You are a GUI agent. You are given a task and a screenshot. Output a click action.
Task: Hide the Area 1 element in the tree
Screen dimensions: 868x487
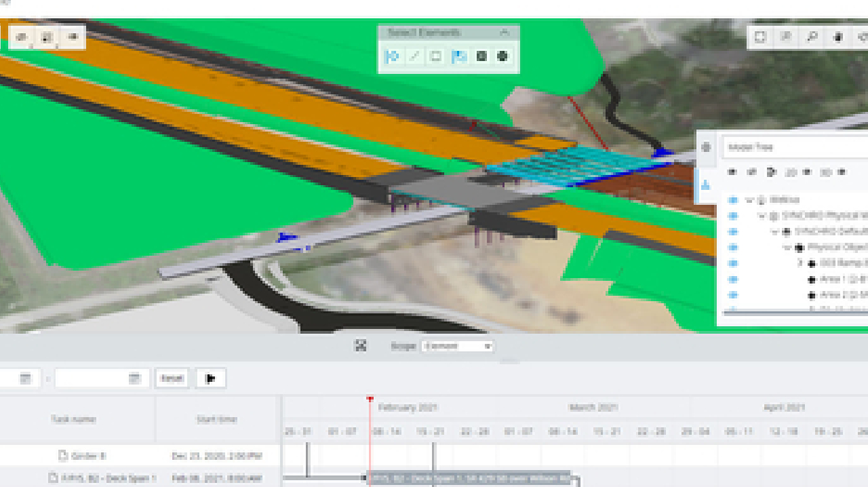[x=734, y=279]
